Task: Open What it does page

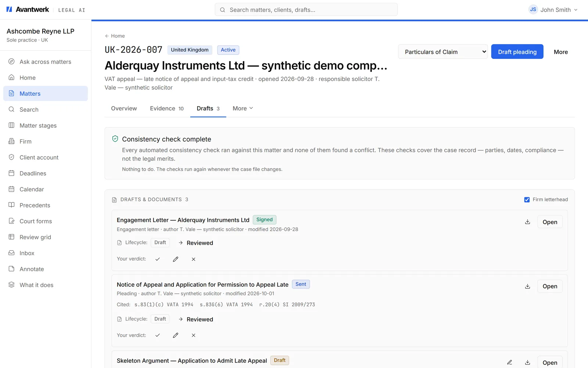Action: pyautogui.click(x=46, y=285)
